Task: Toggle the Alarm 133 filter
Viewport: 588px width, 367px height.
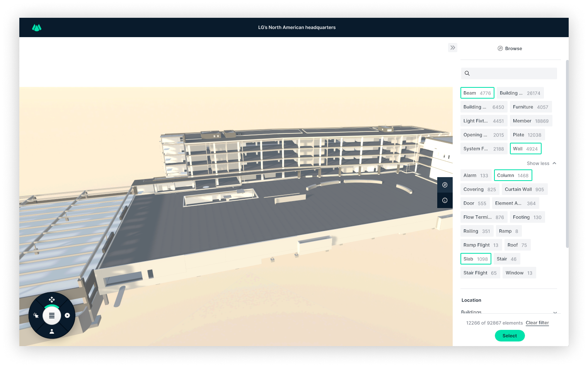Action: (x=476, y=175)
